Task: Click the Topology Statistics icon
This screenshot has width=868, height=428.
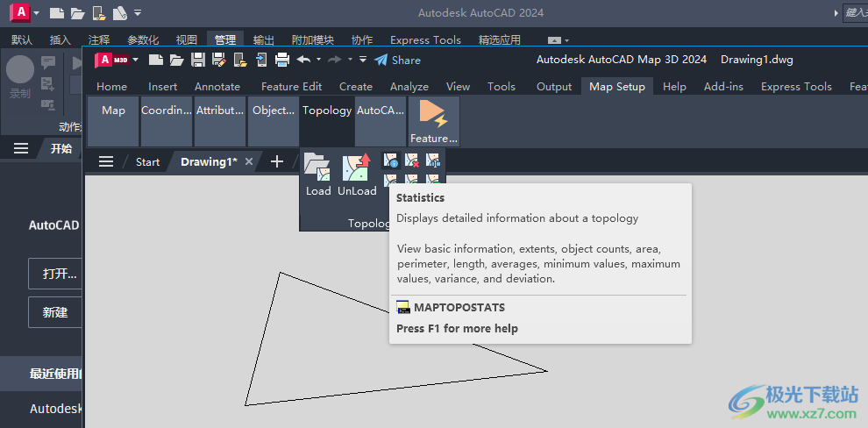Action: 391,160
